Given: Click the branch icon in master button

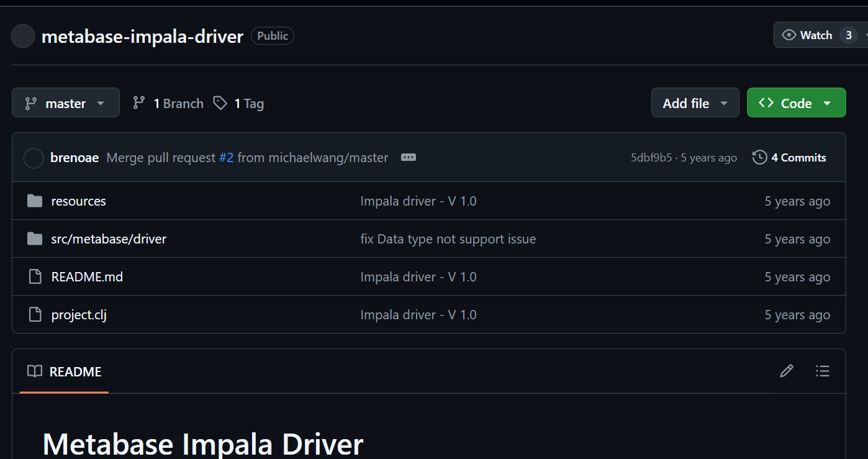Looking at the screenshot, I should coord(30,103).
